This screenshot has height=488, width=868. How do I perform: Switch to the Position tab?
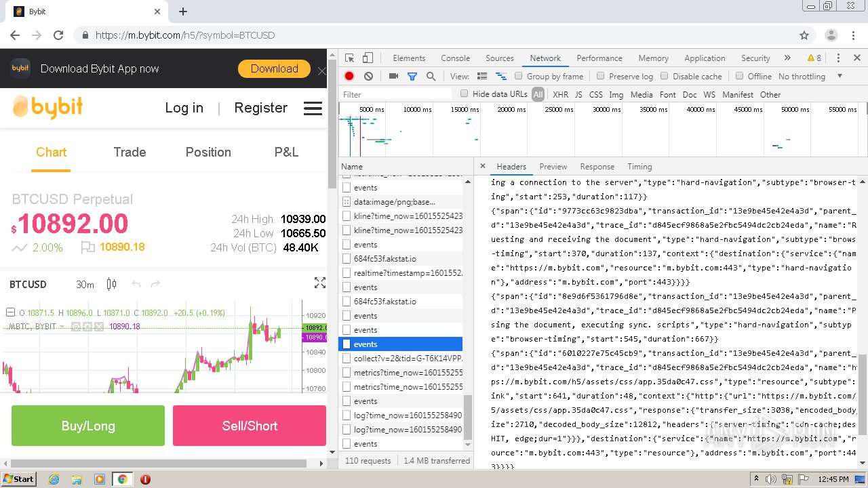208,152
